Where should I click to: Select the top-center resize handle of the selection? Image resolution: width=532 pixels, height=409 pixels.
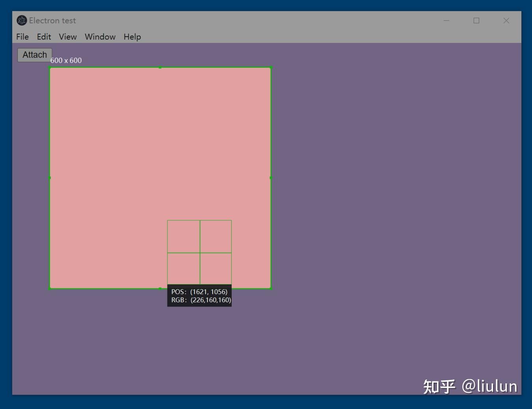click(x=160, y=67)
